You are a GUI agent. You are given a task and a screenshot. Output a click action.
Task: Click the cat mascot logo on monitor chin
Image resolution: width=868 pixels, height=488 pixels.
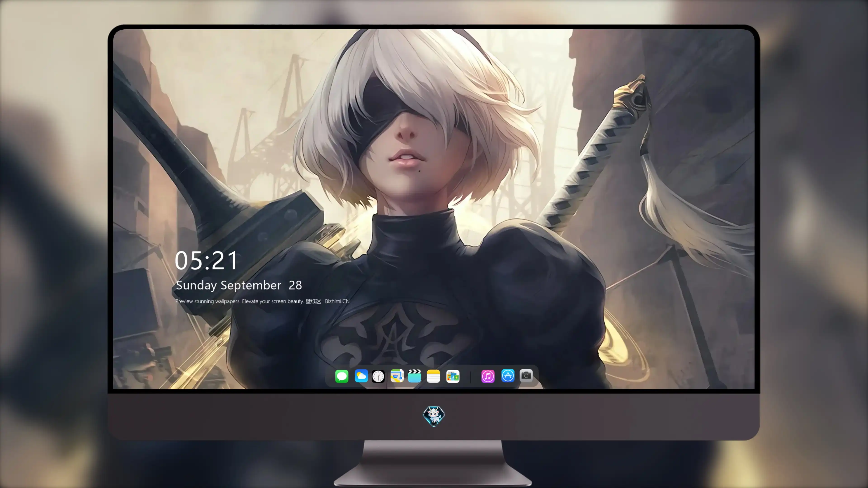434,416
